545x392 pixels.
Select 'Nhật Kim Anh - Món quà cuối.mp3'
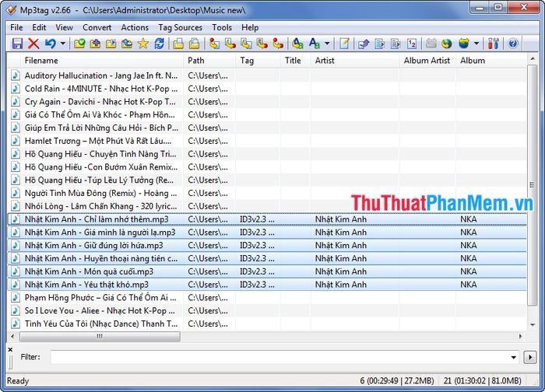[267, 271]
